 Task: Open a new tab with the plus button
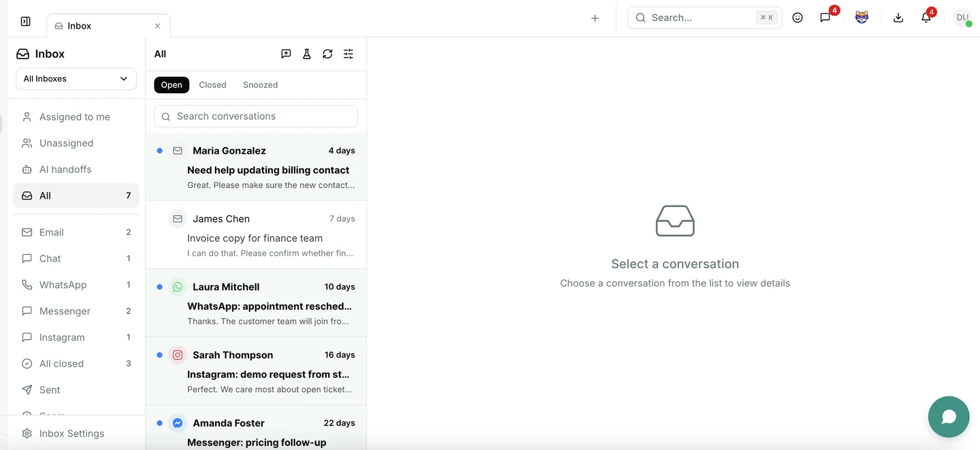[595, 18]
